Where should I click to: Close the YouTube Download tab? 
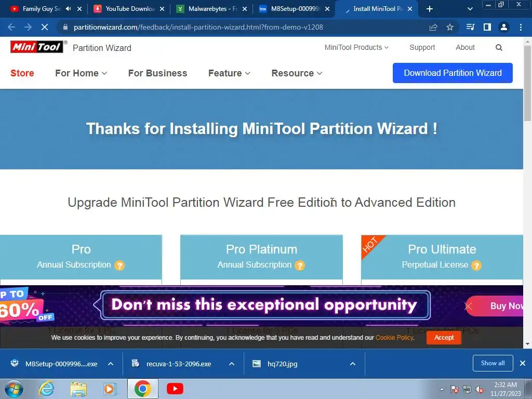(162, 9)
